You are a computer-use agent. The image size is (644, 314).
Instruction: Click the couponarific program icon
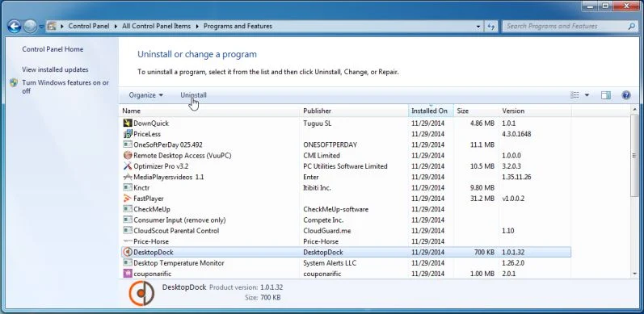128,274
